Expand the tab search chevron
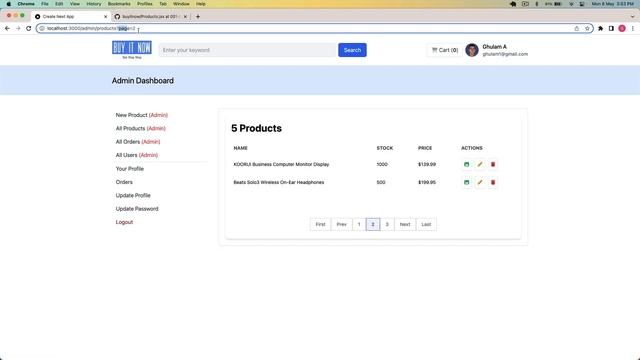 pos(633,17)
